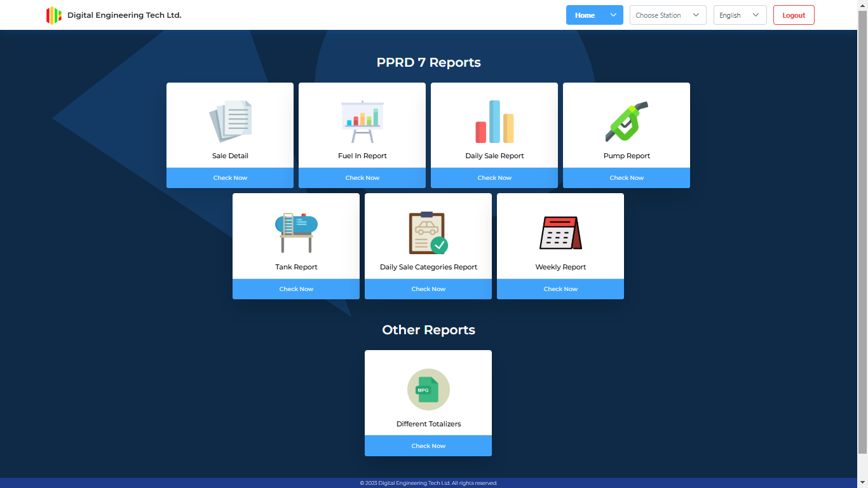Go to the Home menu item
The image size is (868, 488).
585,15
